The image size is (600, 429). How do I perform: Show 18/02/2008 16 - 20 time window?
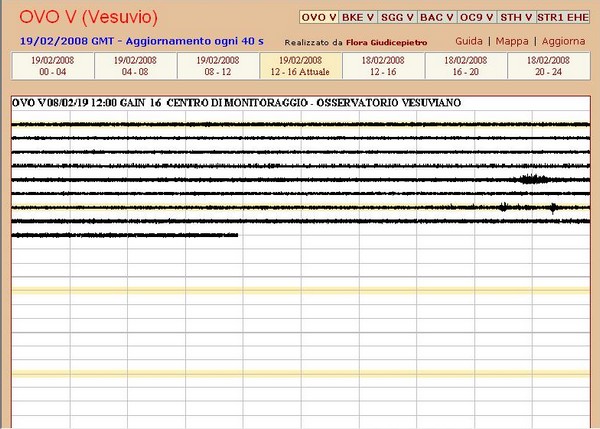[x=466, y=66]
